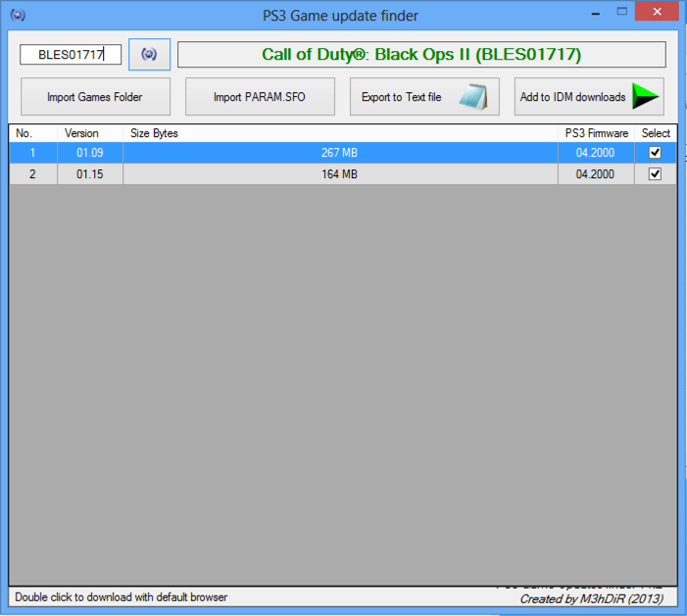
Task: Click the search icon button beside game ID
Action: 149,54
